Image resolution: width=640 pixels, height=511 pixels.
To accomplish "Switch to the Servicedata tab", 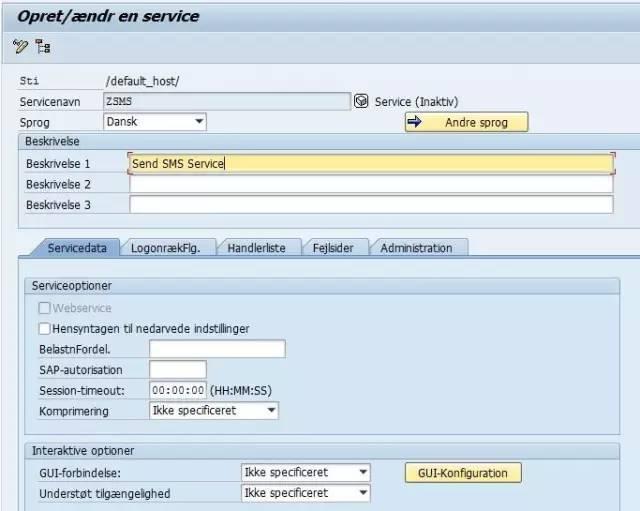I will [x=77, y=248].
